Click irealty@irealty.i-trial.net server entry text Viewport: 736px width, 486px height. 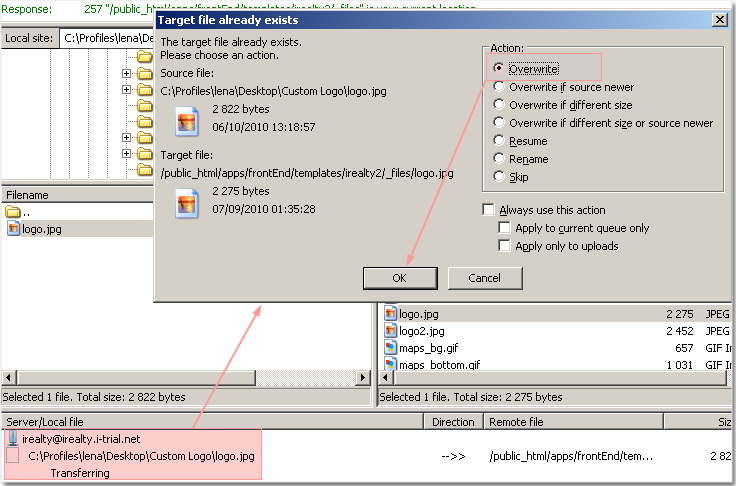tap(81, 439)
